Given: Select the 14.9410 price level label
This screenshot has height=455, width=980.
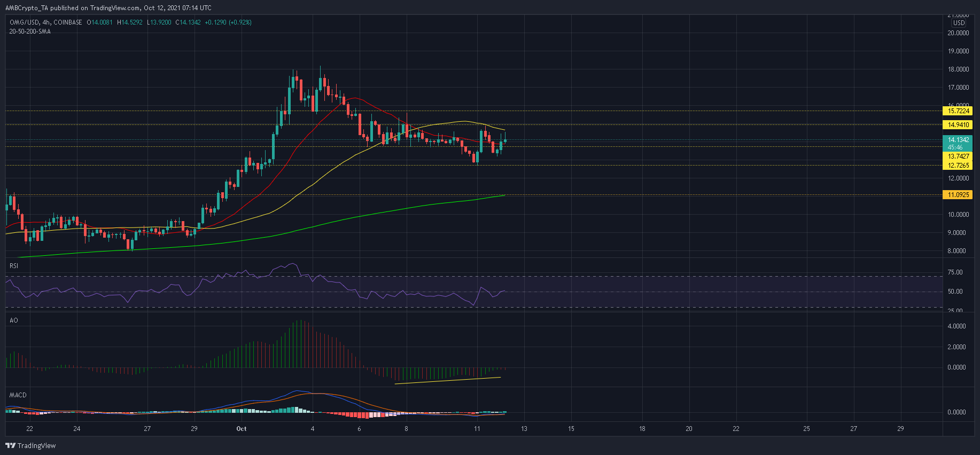Looking at the screenshot, I should (x=958, y=125).
